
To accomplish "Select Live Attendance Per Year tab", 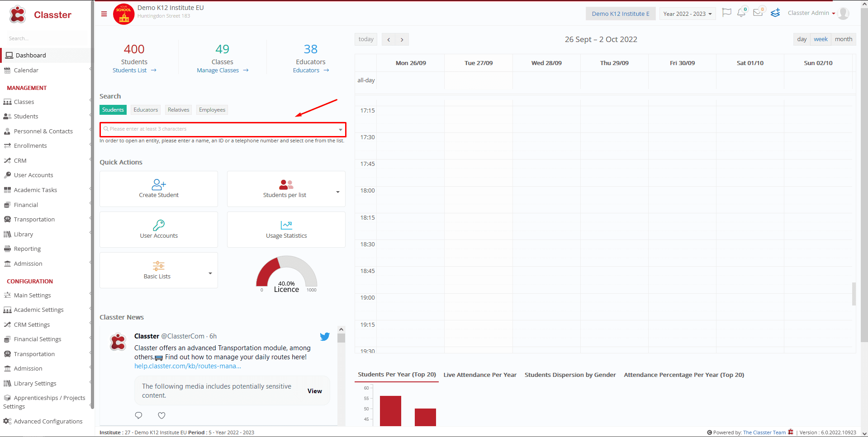I will click(480, 375).
